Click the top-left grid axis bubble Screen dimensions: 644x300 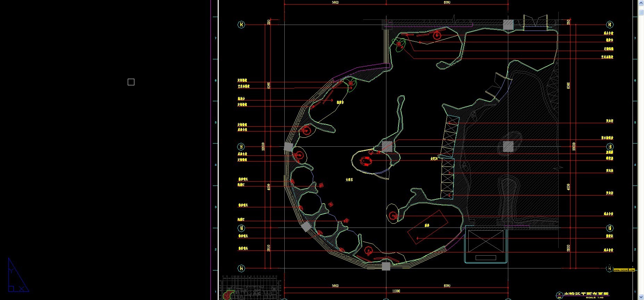pyautogui.click(x=241, y=25)
